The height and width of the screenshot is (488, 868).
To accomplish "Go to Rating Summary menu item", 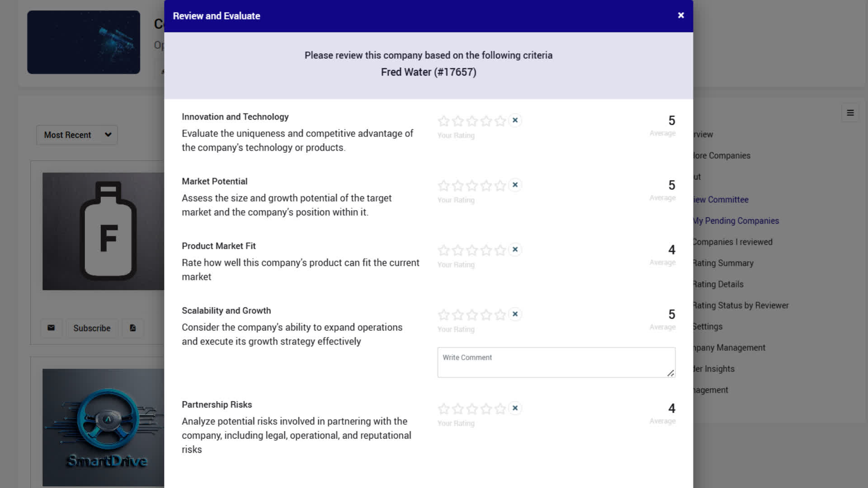I will click(x=723, y=263).
